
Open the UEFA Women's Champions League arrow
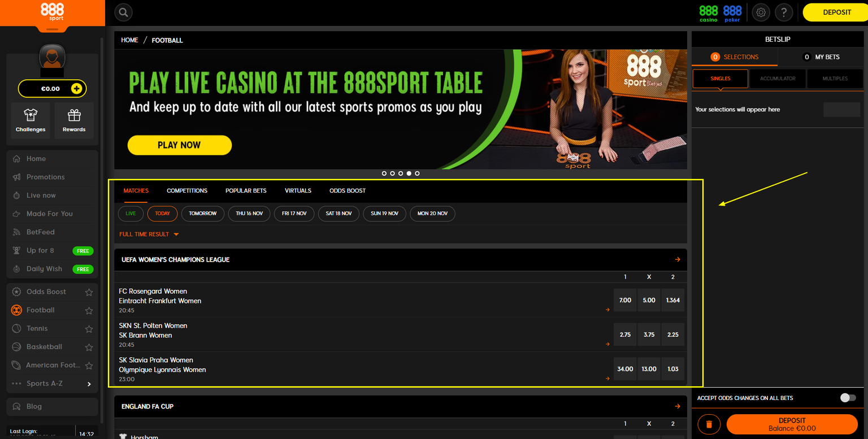point(677,259)
